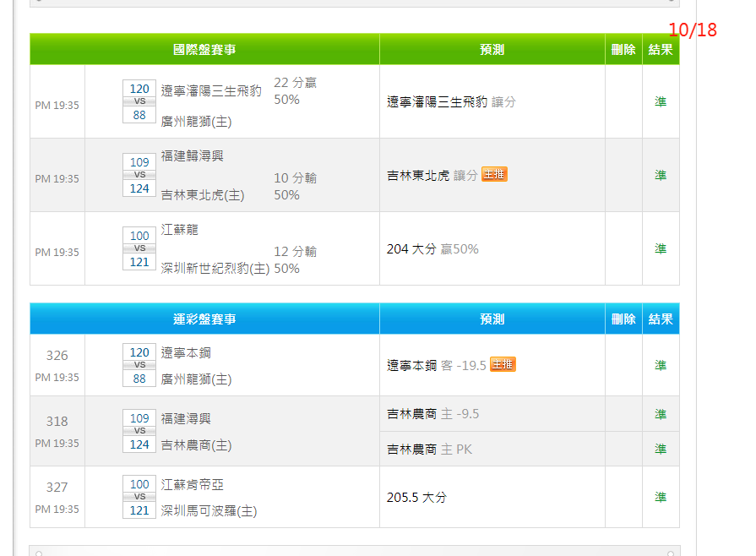Click the 準 result mark for 204 大分 prediction
Viewport: 756px width, 556px height.
pos(661,249)
